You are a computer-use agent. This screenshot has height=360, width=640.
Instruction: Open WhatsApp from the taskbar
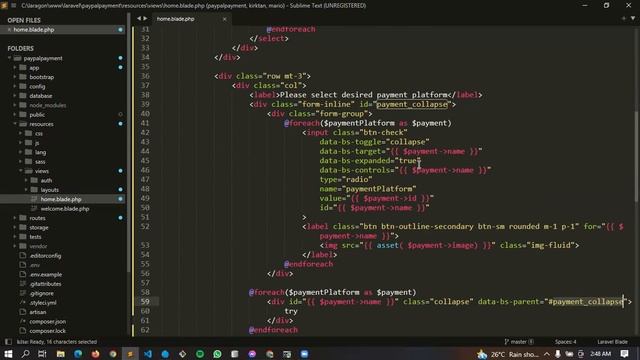pyautogui.click(x=217, y=354)
